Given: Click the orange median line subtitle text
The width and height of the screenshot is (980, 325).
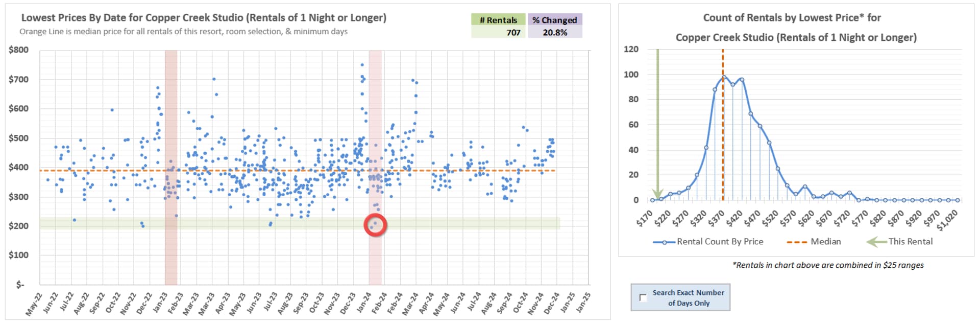Looking at the screenshot, I should (x=183, y=32).
